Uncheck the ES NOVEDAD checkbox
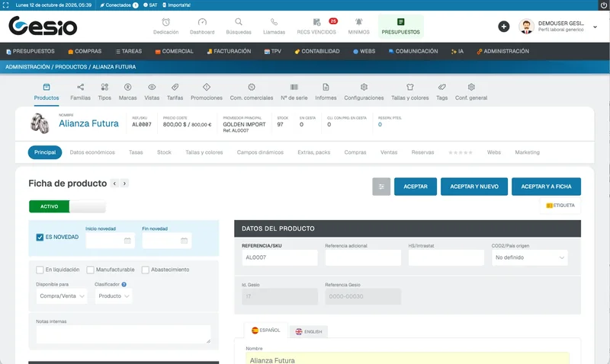The image size is (610, 364). pyautogui.click(x=40, y=237)
